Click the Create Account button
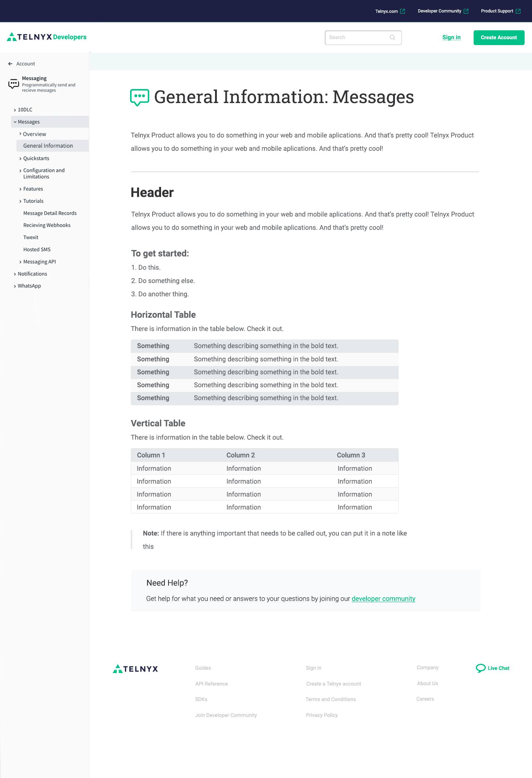The height and width of the screenshot is (778, 532). pos(499,38)
